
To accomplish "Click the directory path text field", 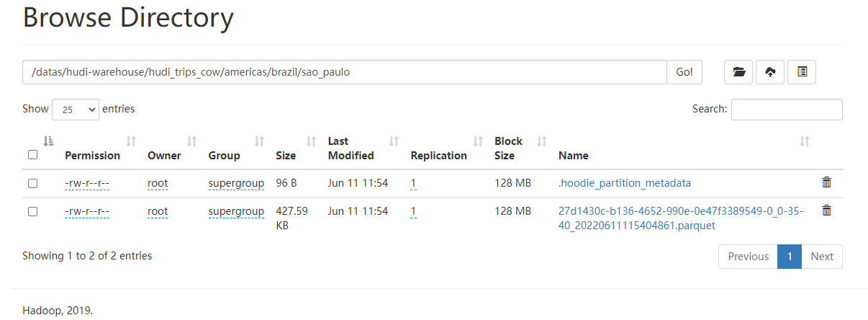I will click(x=344, y=72).
